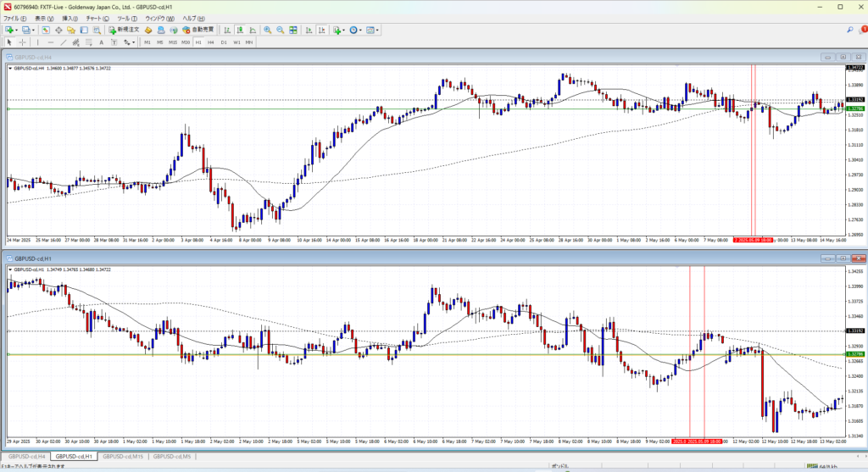Expand the new chart dropdown arrow
Viewport: 868px width, 472px height.
16,30
